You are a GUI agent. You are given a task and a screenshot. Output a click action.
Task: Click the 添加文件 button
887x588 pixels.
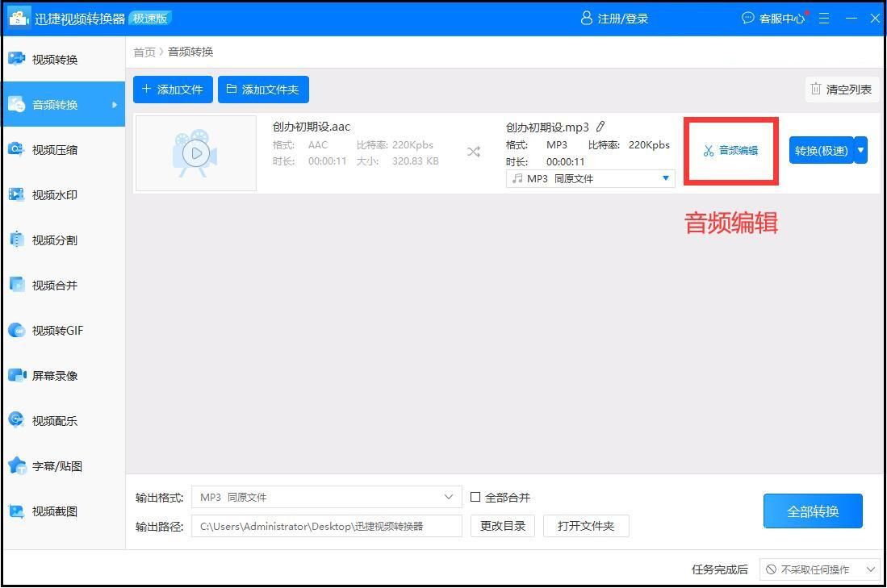coord(173,90)
